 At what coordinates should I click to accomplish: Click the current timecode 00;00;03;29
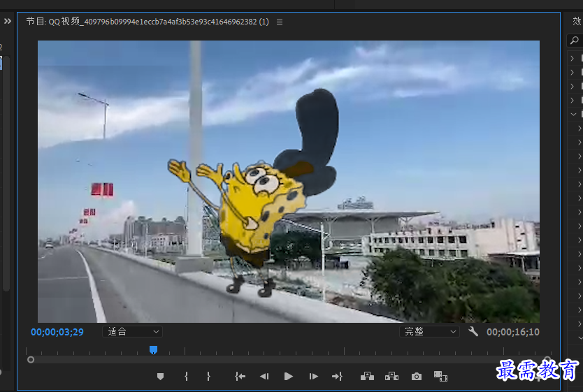pos(57,332)
